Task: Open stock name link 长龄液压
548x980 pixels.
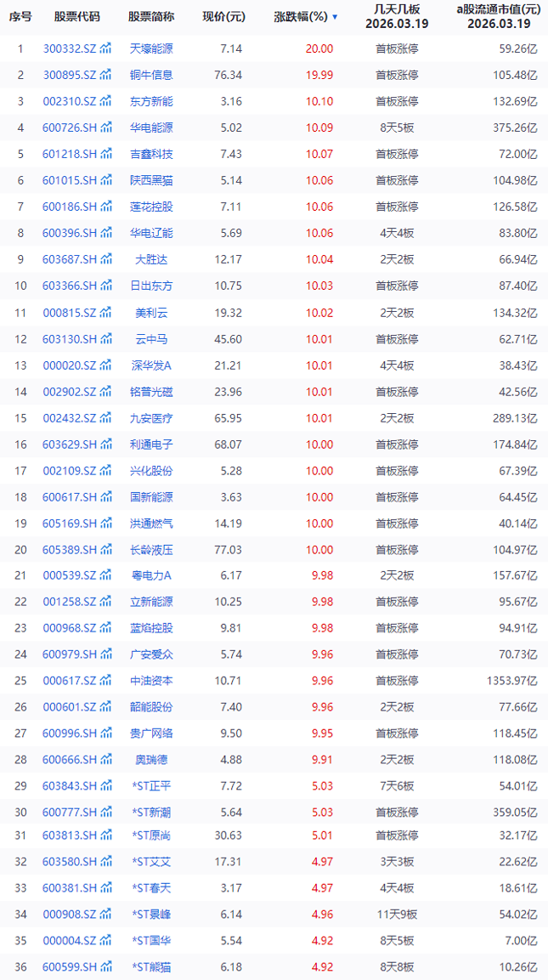Action: point(151,549)
